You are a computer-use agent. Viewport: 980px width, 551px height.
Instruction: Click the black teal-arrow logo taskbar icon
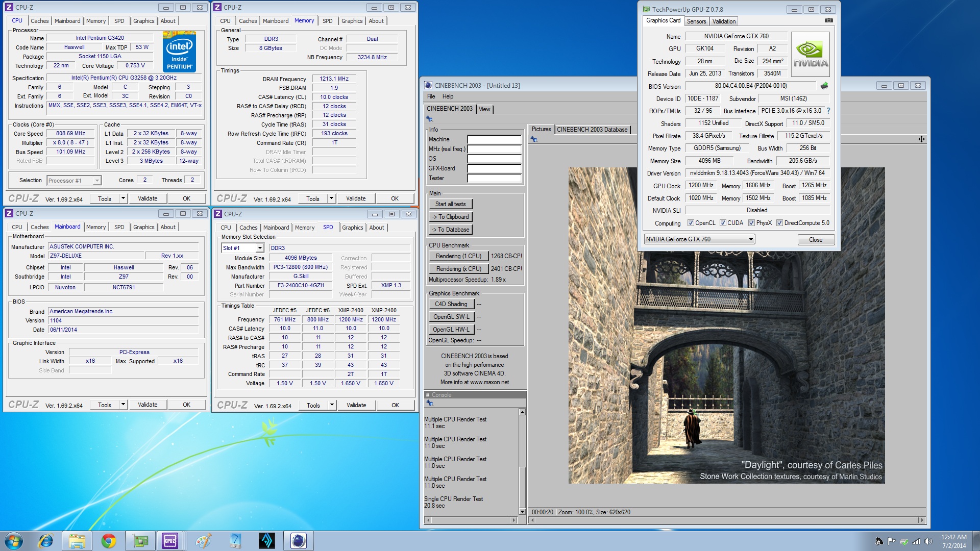pyautogui.click(x=266, y=541)
